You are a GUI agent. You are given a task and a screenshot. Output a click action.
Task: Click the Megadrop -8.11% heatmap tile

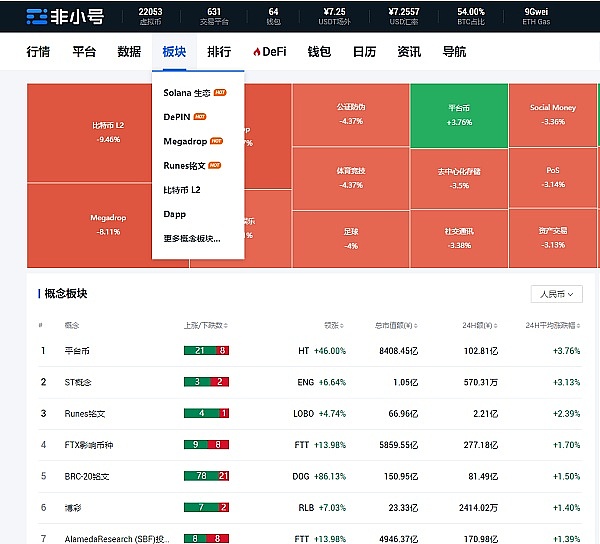pos(90,226)
